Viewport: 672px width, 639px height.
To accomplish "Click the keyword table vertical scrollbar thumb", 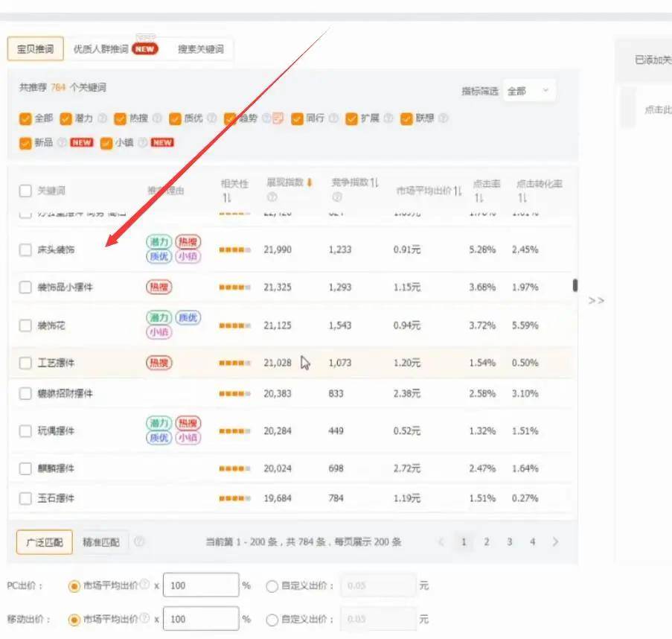I will [575, 285].
